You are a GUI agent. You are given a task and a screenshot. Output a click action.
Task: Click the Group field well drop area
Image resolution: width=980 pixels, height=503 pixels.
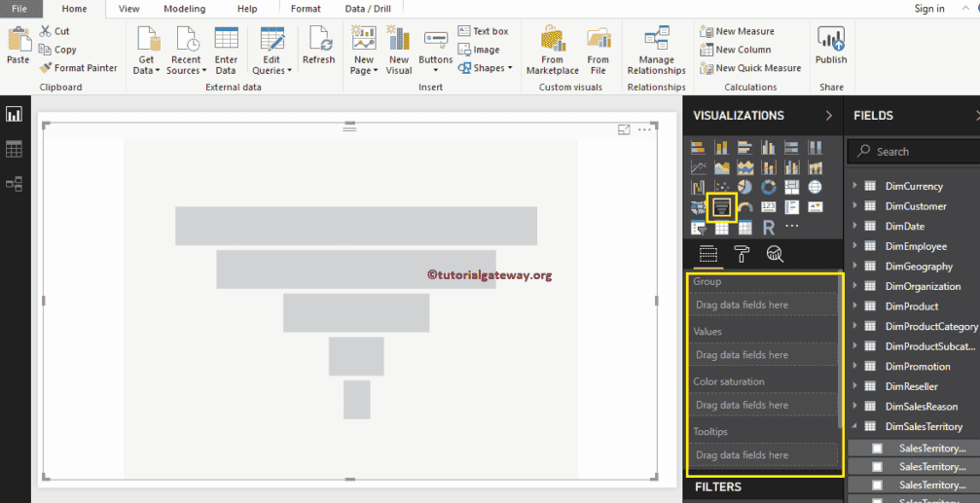(x=764, y=305)
